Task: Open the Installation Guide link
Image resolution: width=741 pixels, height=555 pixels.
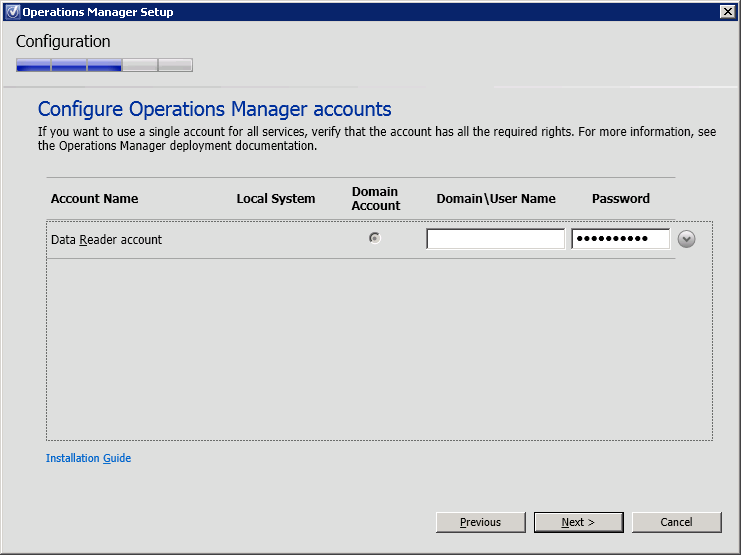Action: tap(88, 458)
